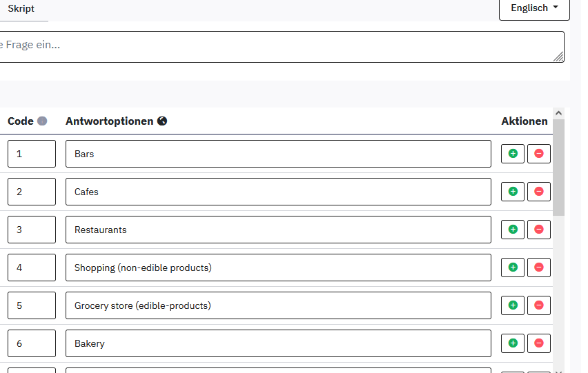588x373 pixels.
Task: Click the scrollbar up arrow
Action: (x=559, y=113)
